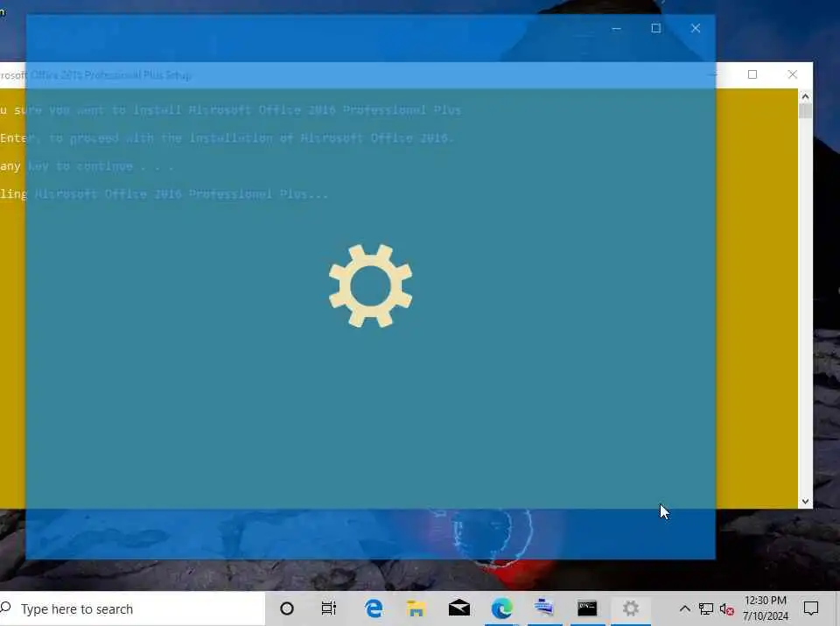This screenshot has height=626, width=840.
Task: Open the Action Center notifications
Action: (811, 608)
